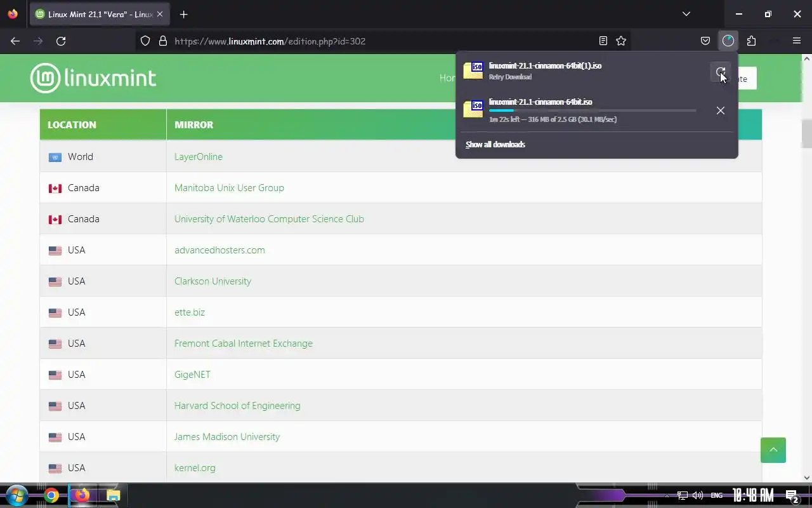
Task: Switch to Firefox in the taskbar
Action: 82,495
